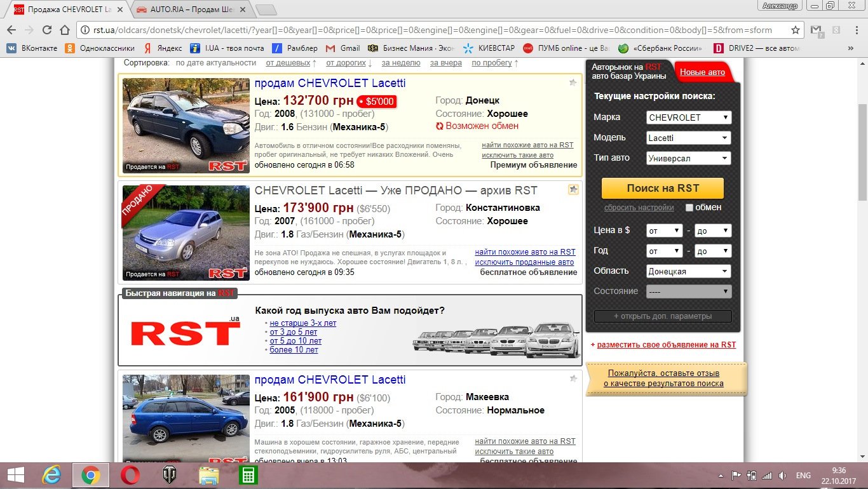Favorite the 161'900 грн Lacetti listing star
Image resolution: width=868 pixels, height=489 pixels.
pyautogui.click(x=573, y=378)
